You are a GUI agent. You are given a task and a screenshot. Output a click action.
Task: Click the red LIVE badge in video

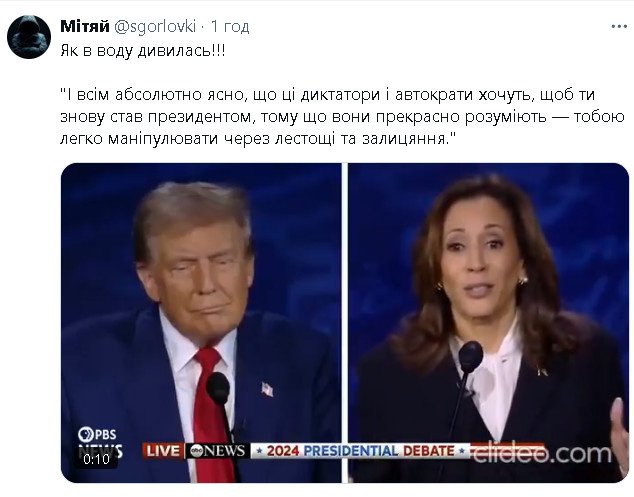[163, 451]
